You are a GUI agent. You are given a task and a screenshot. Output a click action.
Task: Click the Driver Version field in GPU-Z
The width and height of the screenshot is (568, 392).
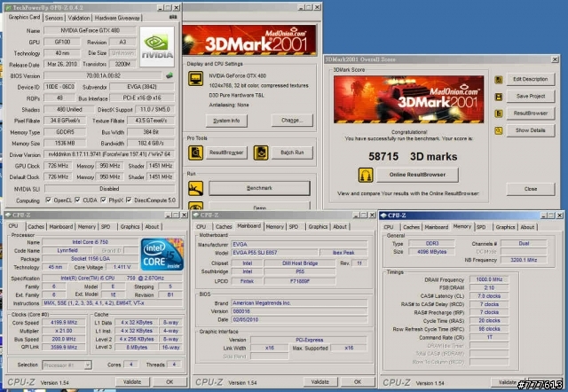109,154
